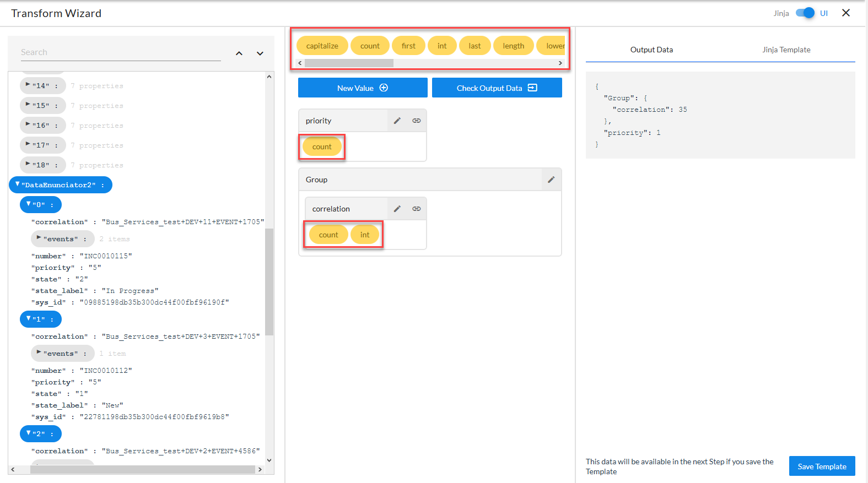The image size is (868, 483).
Task: Collapse the "DataEnunciator2" node
Action: click(x=18, y=184)
